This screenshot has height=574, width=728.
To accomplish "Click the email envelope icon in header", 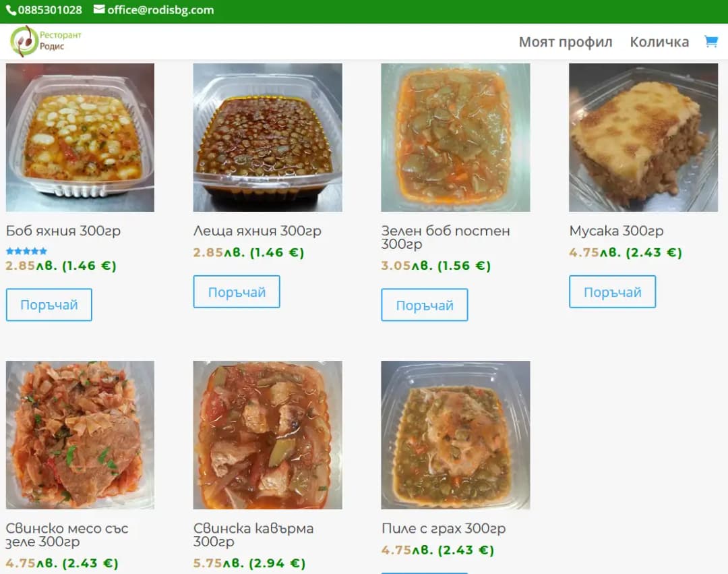I will click(98, 10).
